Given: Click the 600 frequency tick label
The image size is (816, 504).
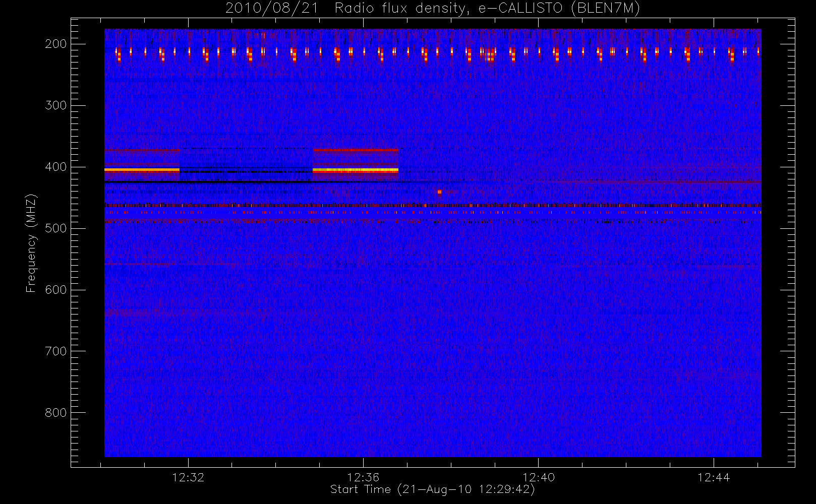Looking at the screenshot, I should (55, 290).
